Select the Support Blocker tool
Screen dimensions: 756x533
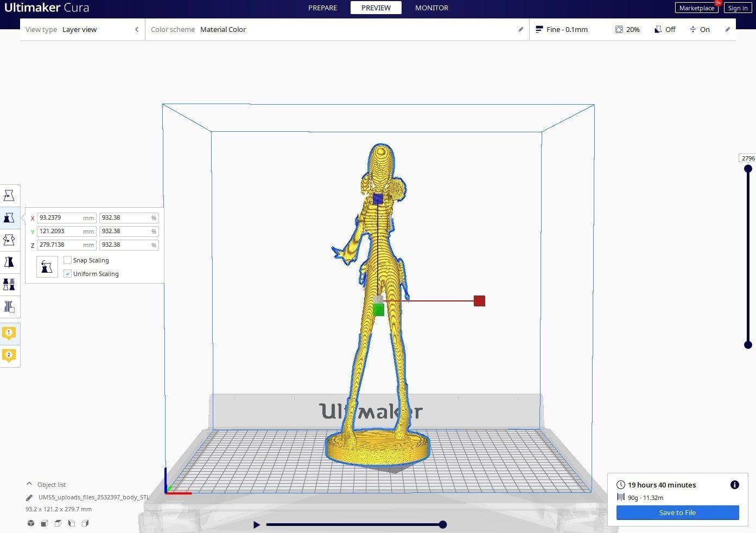point(9,307)
